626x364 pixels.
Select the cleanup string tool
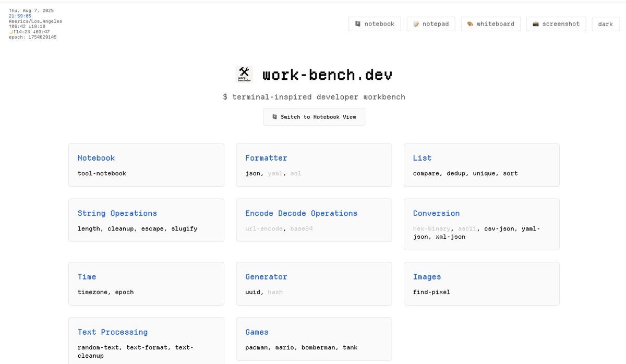[121, 228]
